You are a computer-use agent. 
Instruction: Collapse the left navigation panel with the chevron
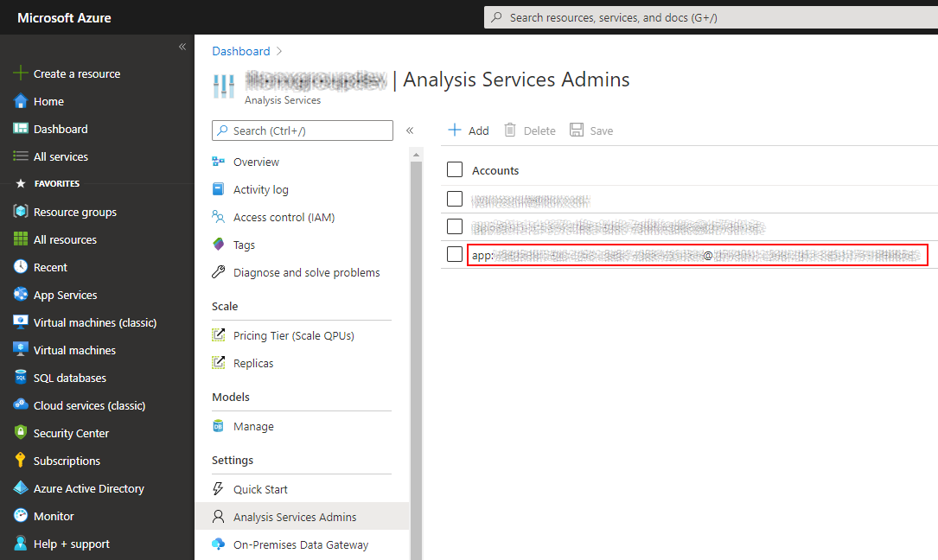182,47
